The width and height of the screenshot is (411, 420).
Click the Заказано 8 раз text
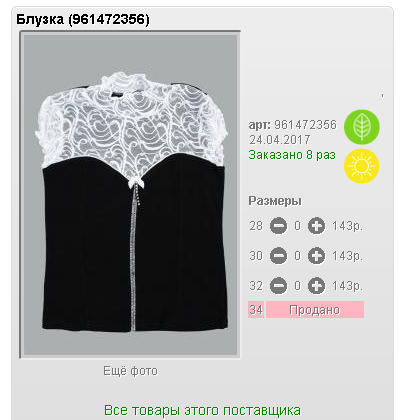[292, 155]
